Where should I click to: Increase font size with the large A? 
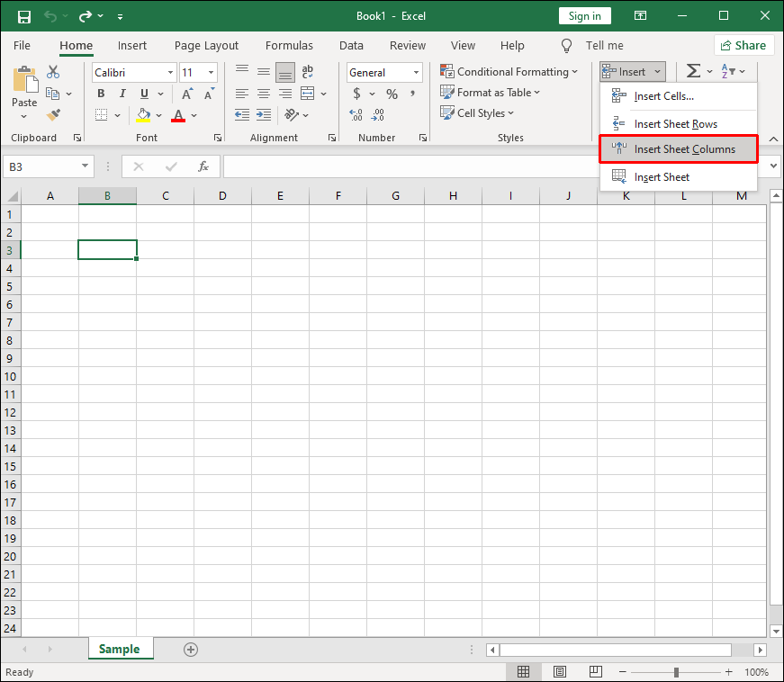tap(186, 94)
